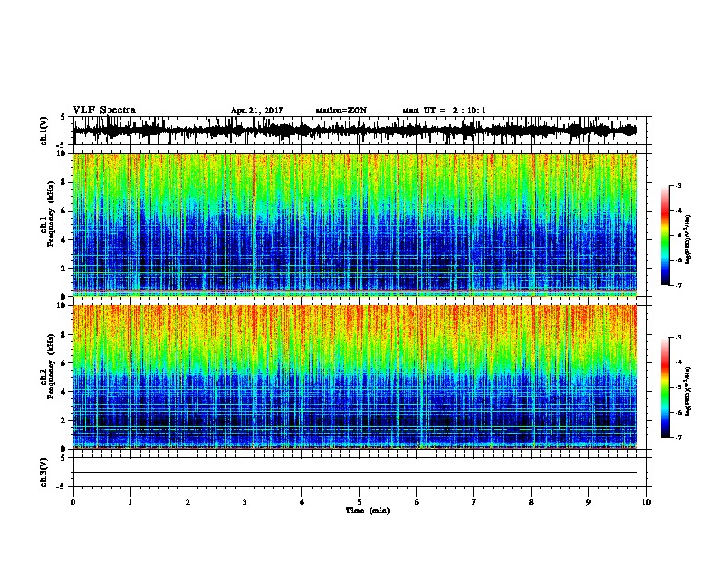Click the "ch.3(V)" axis label
This screenshot has width=728, height=563.
coord(44,473)
